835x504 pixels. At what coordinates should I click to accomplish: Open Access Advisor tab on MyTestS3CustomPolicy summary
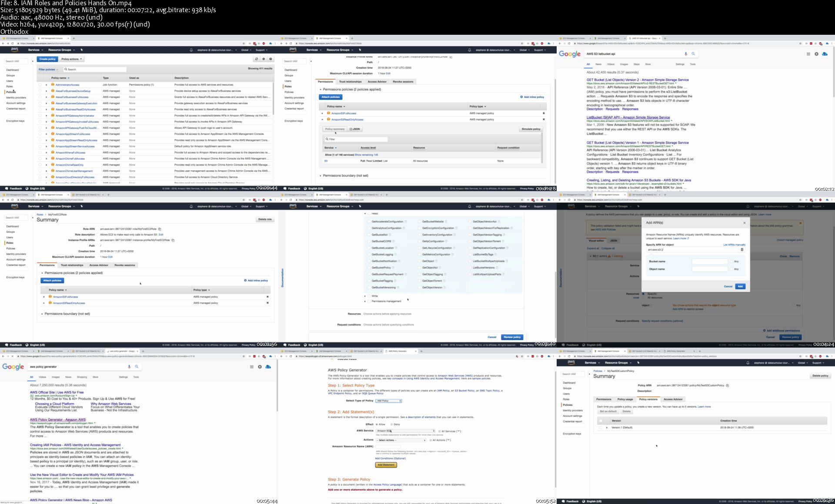tap(673, 399)
